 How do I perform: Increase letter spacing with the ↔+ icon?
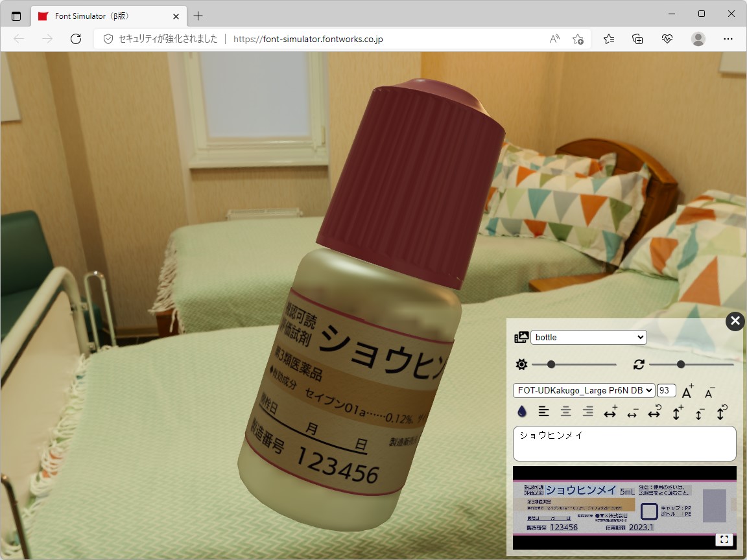(x=610, y=412)
